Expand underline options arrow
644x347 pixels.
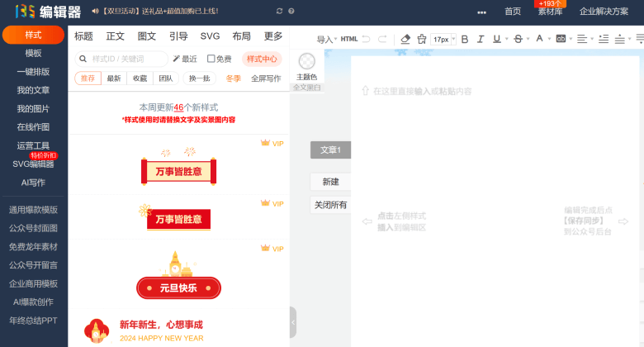click(x=507, y=39)
